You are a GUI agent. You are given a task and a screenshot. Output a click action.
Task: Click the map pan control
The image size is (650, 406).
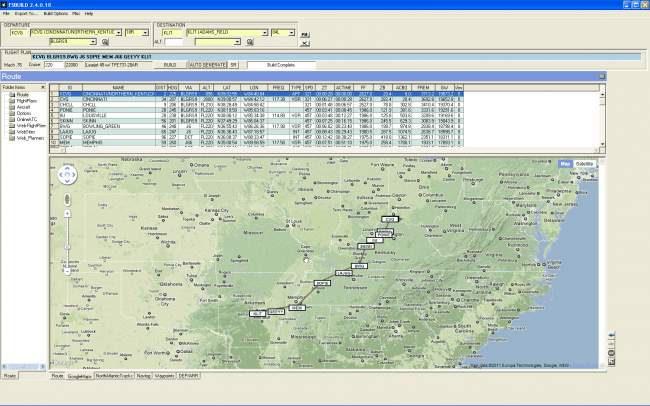click(67, 175)
